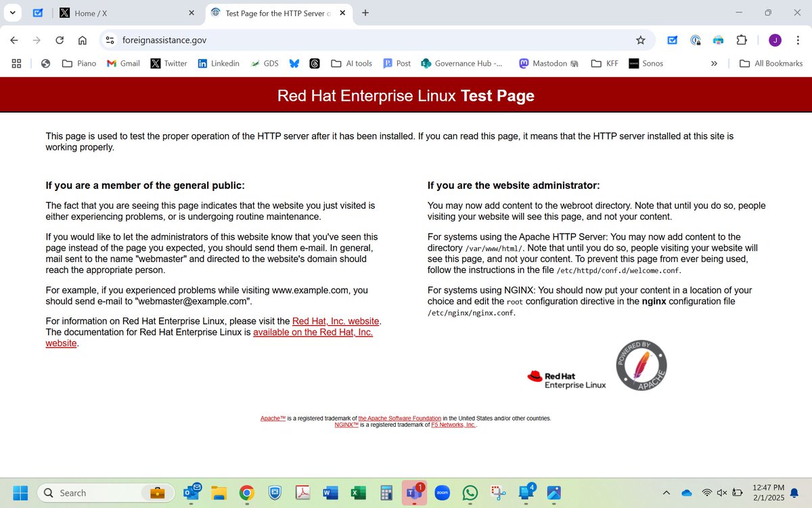The width and height of the screenshot is (812, 508).
Task: Open the Bluesky butterfly bookmark
Action: [x=294, y=63]
